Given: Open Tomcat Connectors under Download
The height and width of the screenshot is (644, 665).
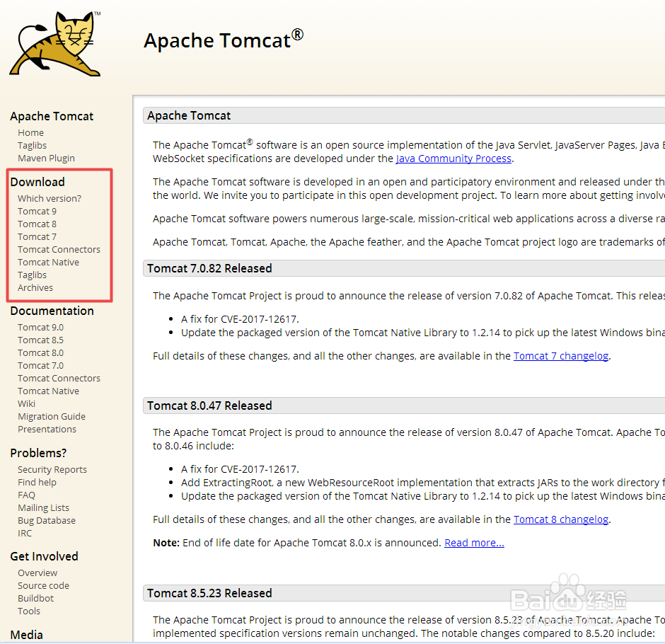Looking at the screenshot, I should (x=59, y=249).
